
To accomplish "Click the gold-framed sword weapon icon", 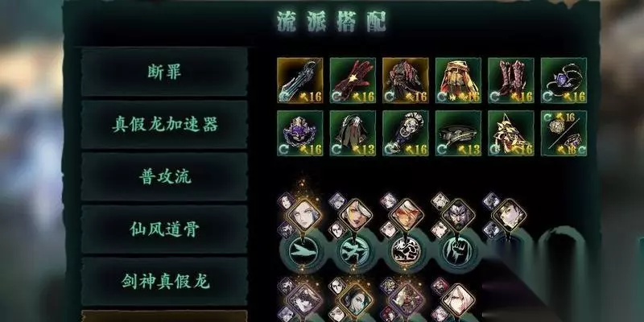I will [299, 80].
